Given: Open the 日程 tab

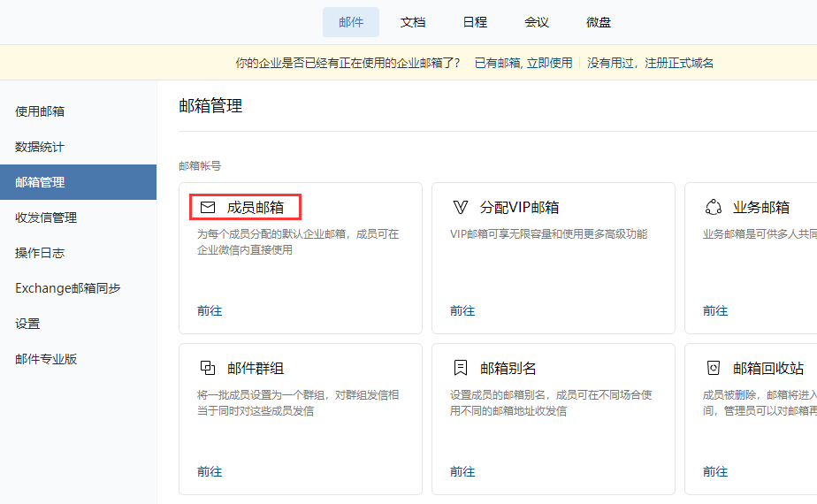Looking at the screenshot, I should 475,22.
